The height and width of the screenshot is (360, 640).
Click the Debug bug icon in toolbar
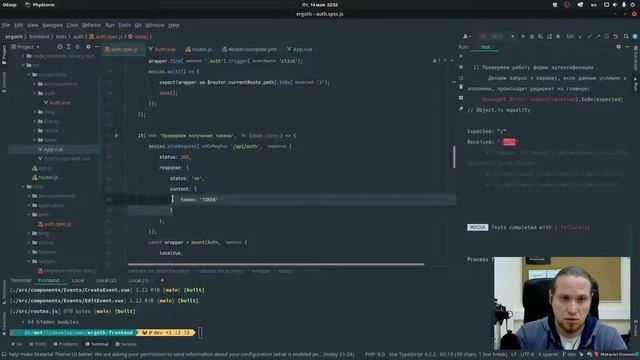click(532, 36)
